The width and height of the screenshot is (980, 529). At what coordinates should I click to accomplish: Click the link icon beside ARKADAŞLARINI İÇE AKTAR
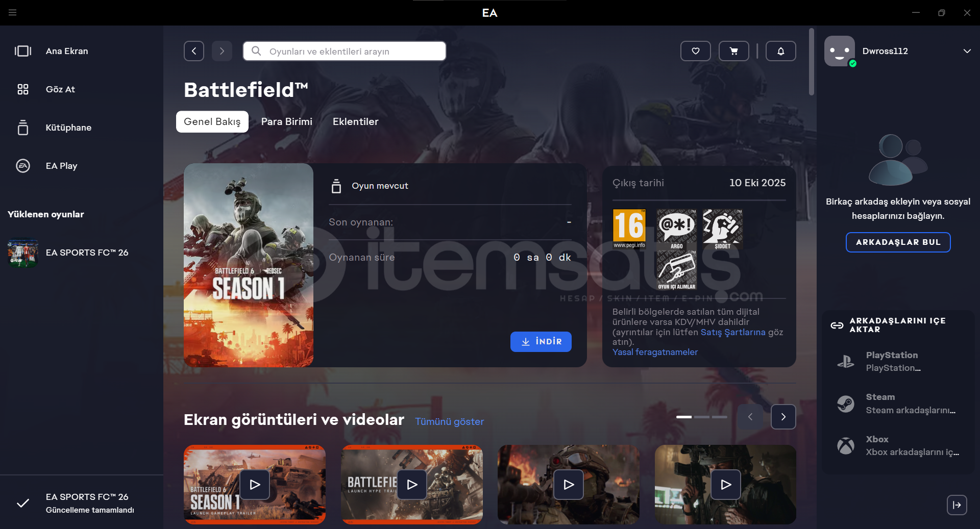(837, 325)
